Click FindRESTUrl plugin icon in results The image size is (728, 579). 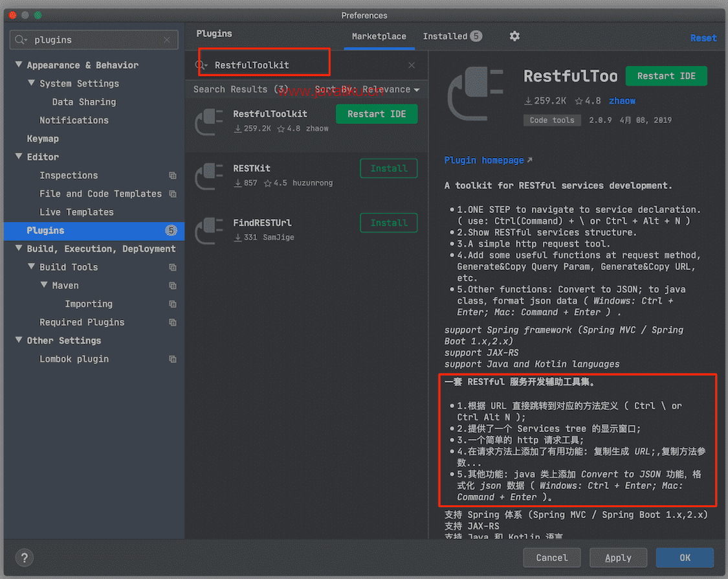point(209,230)
